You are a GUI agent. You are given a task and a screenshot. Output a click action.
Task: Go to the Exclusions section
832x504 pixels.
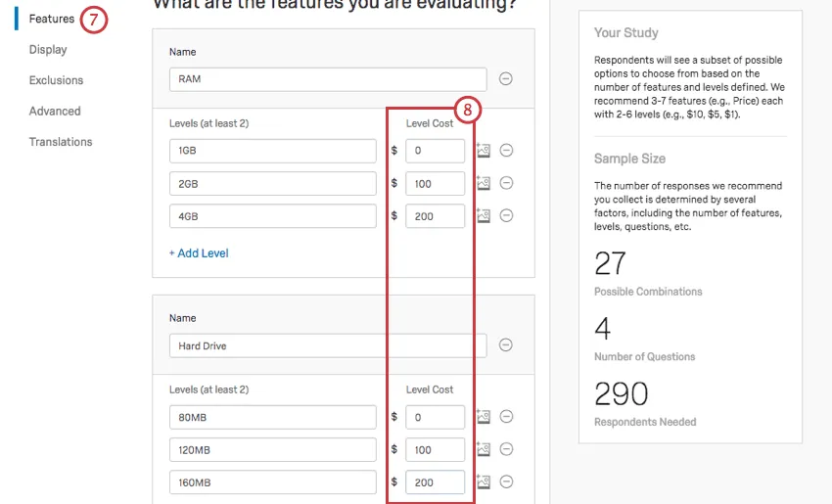[x=56, y=80]
